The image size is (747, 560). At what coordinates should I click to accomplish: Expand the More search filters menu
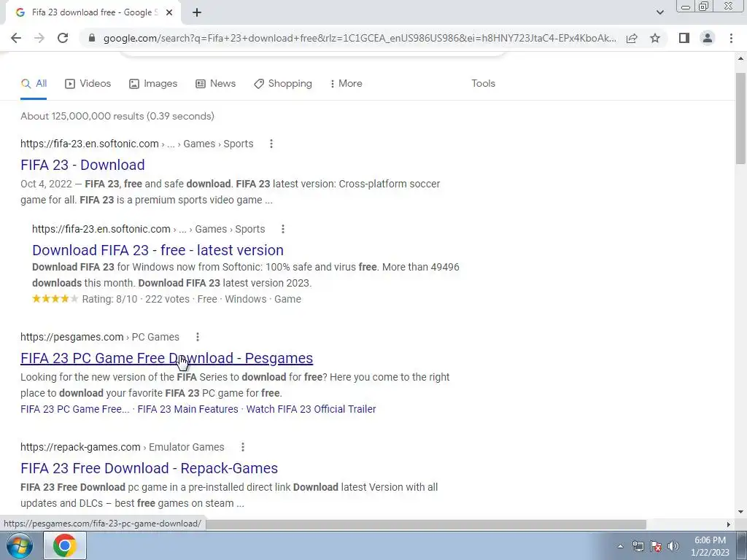click(346, 84)
